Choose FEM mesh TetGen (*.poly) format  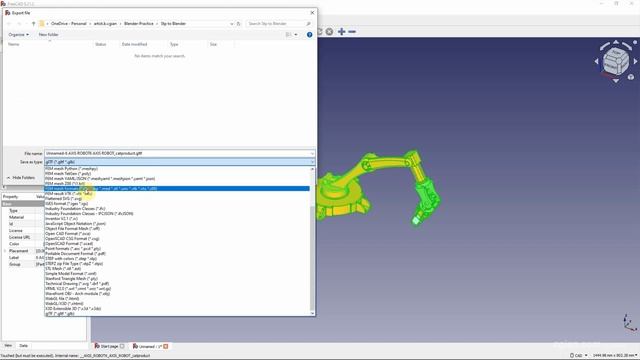pyautogui.click(x=68, y=173)
